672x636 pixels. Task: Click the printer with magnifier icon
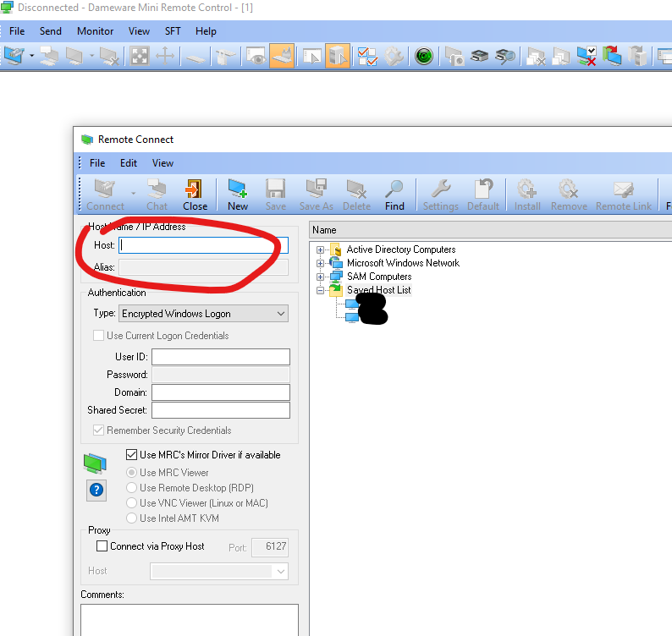coord(505,56)
